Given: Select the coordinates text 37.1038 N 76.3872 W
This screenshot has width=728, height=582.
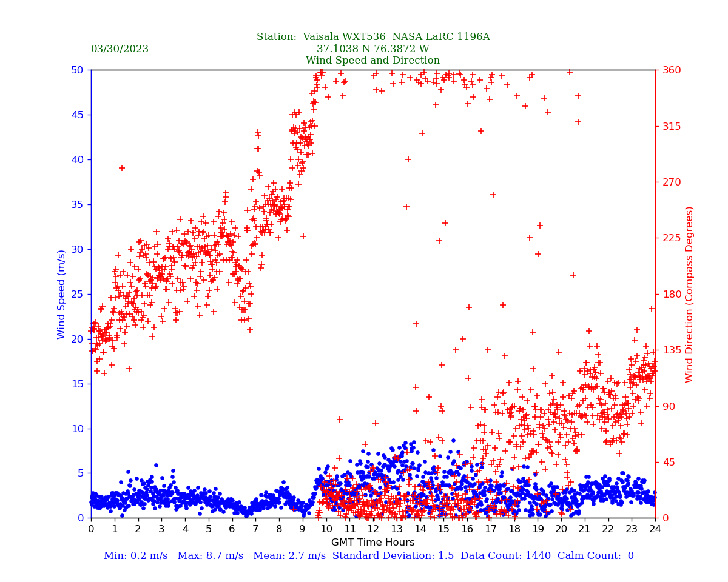Looking at the screenshot, I should click(x=372, y=49).
